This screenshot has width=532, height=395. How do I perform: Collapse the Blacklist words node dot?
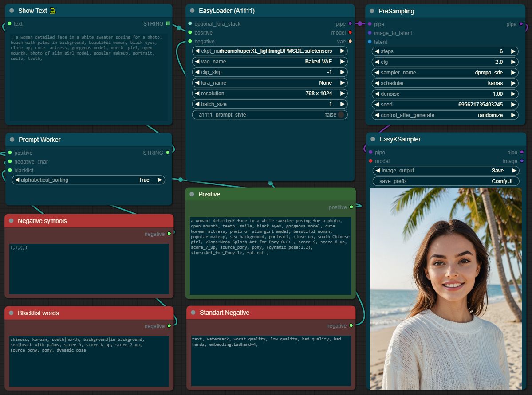11,313
